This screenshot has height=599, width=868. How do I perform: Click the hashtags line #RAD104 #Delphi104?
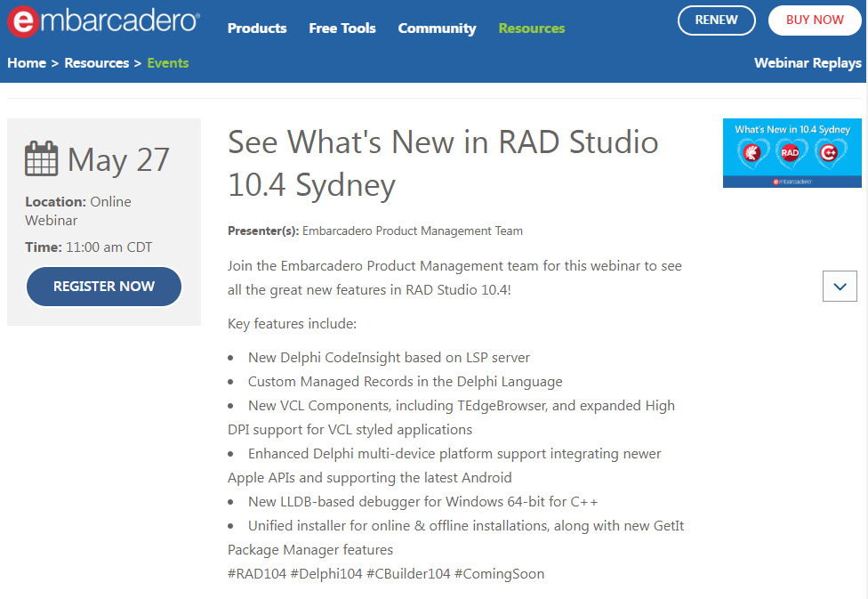(x=386, y=574)
